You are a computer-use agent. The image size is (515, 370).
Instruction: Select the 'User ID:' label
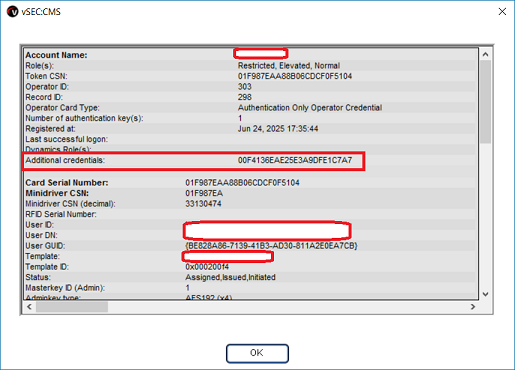pos(39,225)
